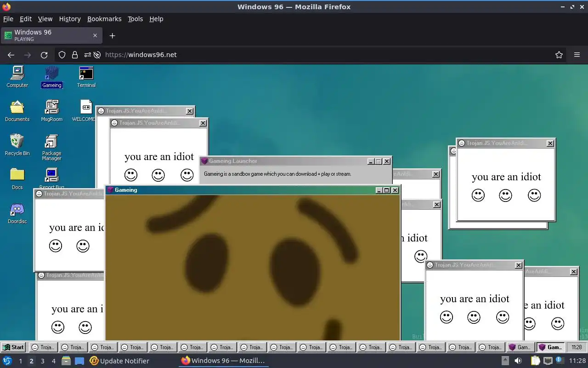This screenshot has width=588, height=368.
Task: Open the History menu
Action: (x=70, y=19)
